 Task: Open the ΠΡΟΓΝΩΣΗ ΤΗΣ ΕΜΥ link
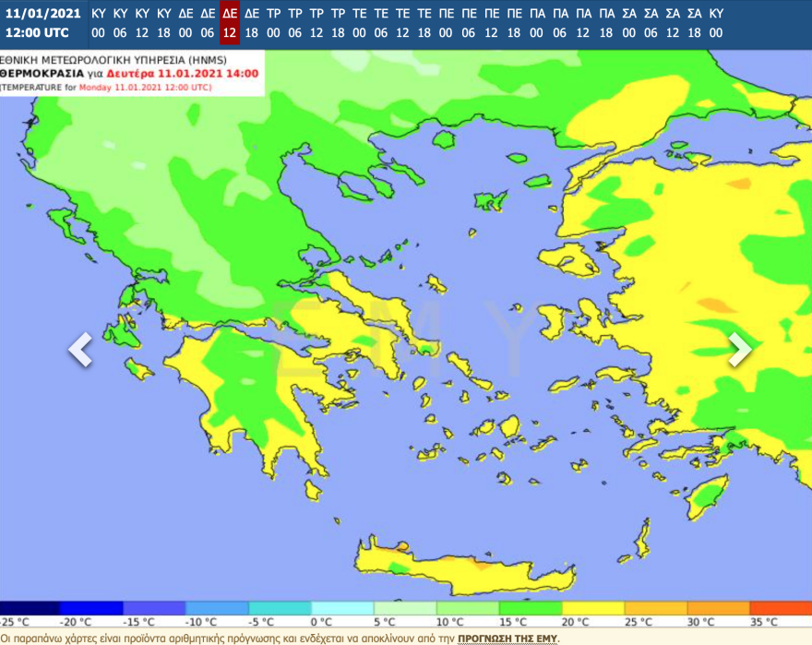pos(507,638)
